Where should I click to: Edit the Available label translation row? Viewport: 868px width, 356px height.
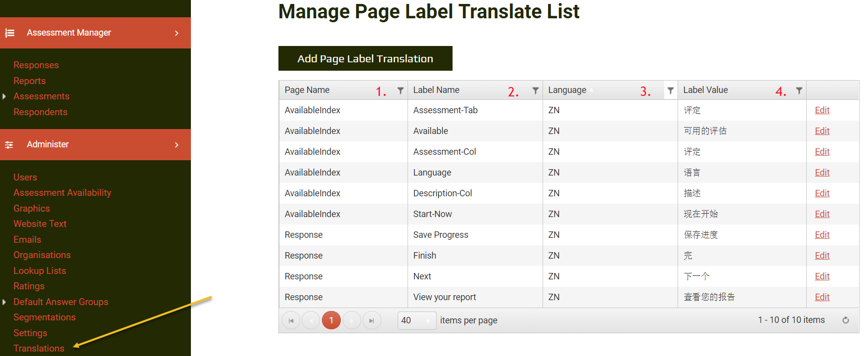pyautogui.click(x=822, y=131)
